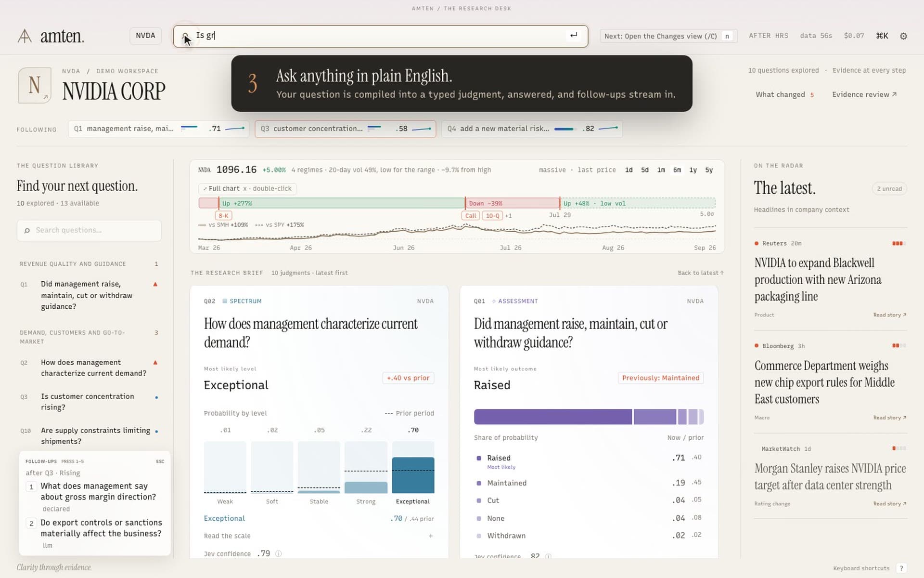
Task: Open settings with the gear icon
Action: [x=903, y=36]
